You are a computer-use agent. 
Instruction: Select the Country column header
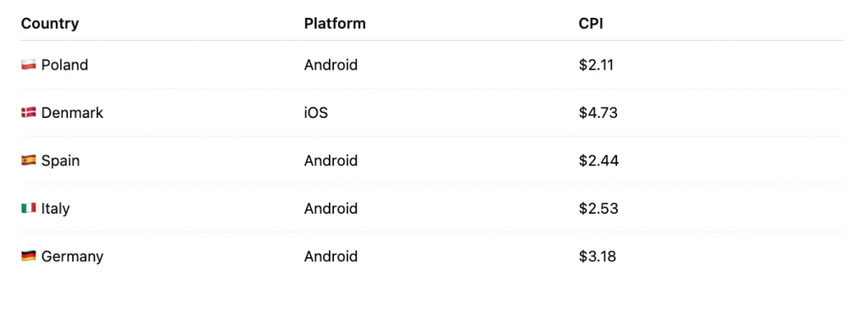tap(50, 24)
